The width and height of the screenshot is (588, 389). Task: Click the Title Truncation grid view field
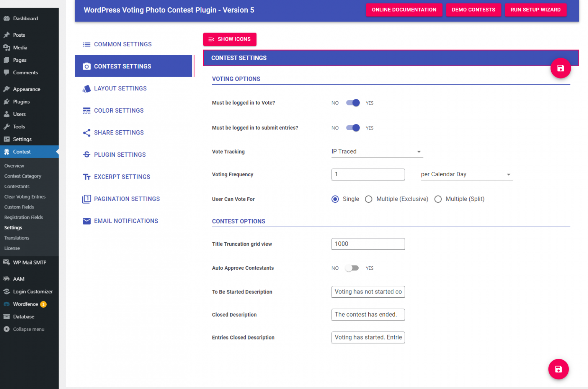368,244
